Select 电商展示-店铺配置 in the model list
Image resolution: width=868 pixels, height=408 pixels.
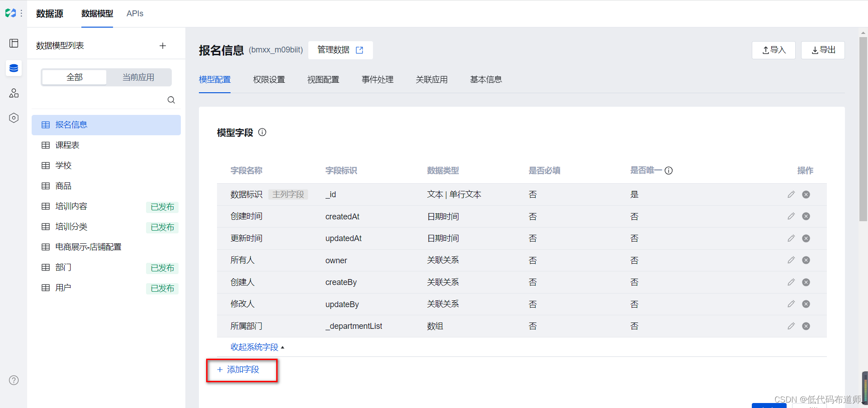pyautogui.click(x=106, y=247)
